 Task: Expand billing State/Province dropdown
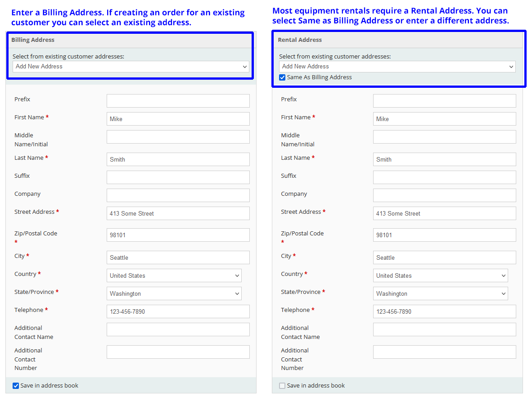174,293
